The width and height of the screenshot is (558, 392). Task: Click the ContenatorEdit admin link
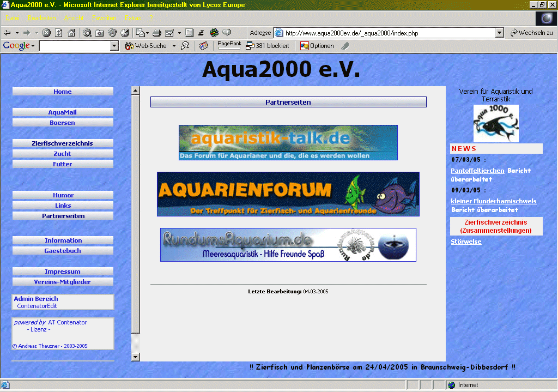[x=37, y=306]
